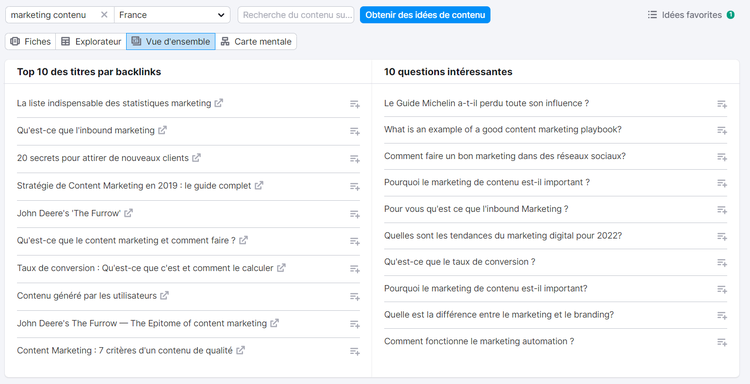
Task: Open title 'La liste indispensable des statistiques marketing'
Action: coord(114,103)
